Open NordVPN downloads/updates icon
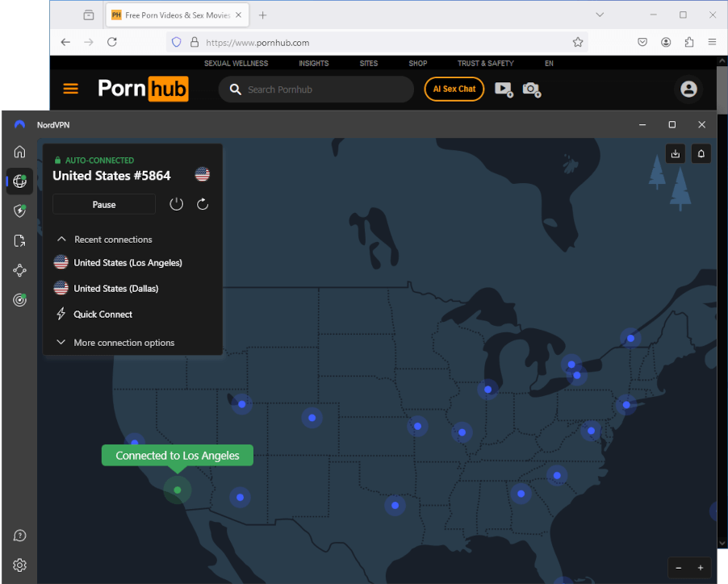Viewport: 728px width, 584px height. pyautogui.click(x=675, y=153)
